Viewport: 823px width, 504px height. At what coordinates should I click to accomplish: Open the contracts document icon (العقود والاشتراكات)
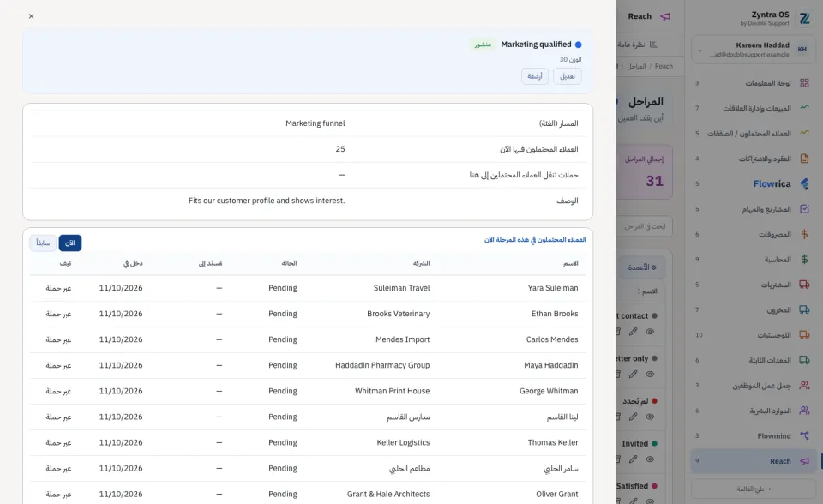tap(804, 158)
